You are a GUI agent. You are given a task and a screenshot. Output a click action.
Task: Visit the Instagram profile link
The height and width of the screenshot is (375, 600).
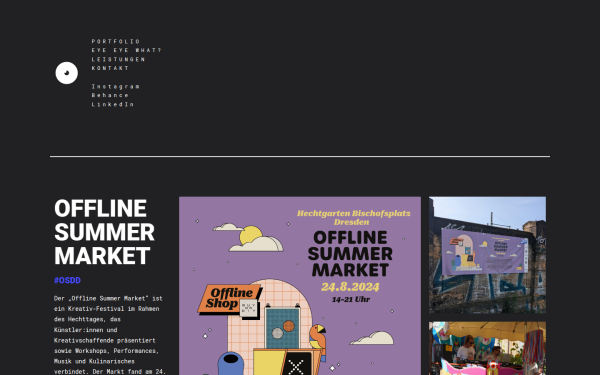coord(116,86)
